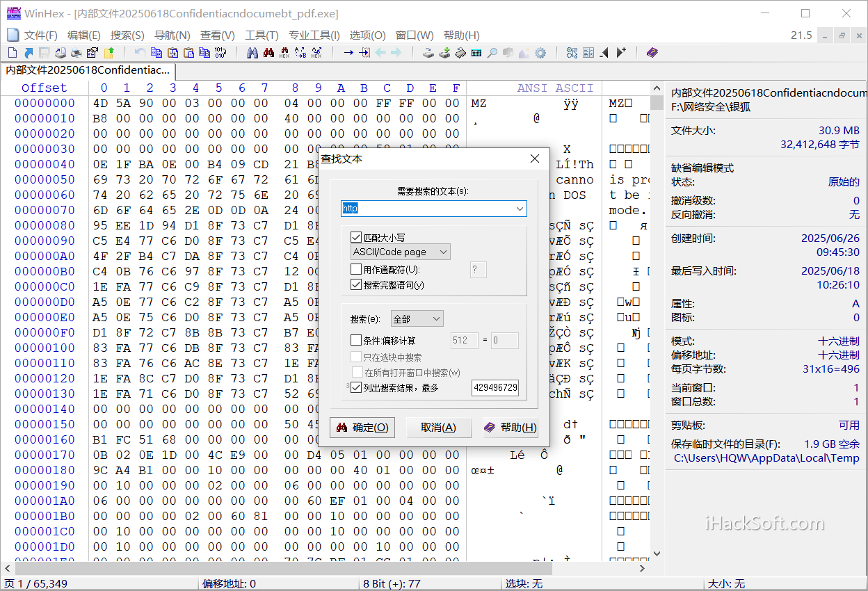Image resolution: width=868 pixels, height=591 pixels.
Task: Click the Copy block toolbar icon
Action: point(156,53)
